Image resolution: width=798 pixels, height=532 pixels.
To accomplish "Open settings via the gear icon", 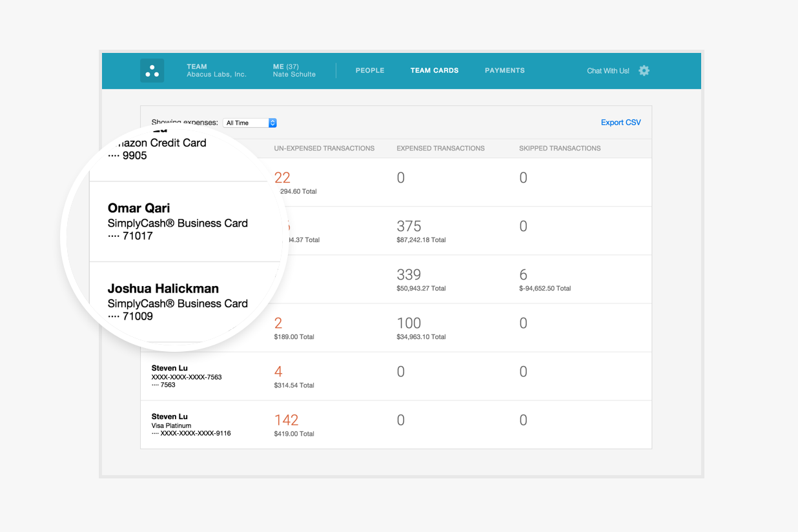I will (x=644, y=70).
